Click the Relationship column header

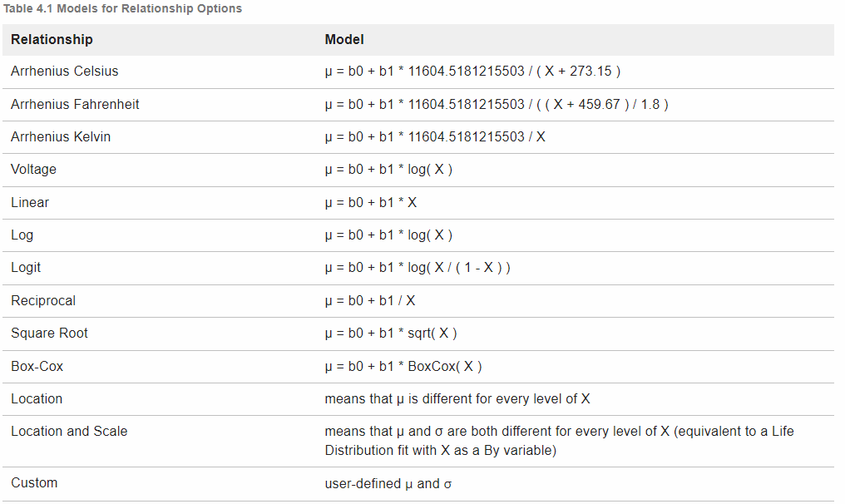click(52, 40)
